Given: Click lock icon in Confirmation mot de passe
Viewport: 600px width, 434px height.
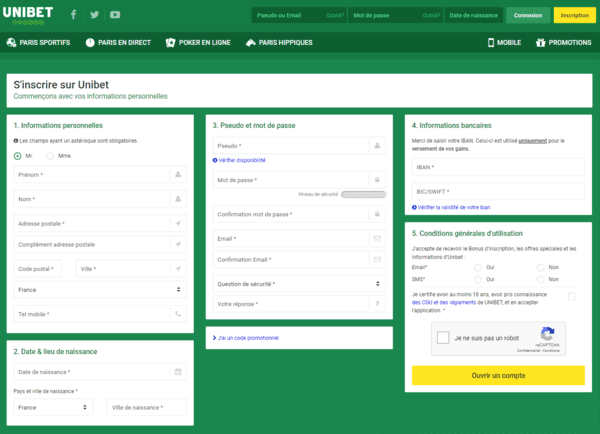Looking at the screenshot, I should tap(377, 214).
